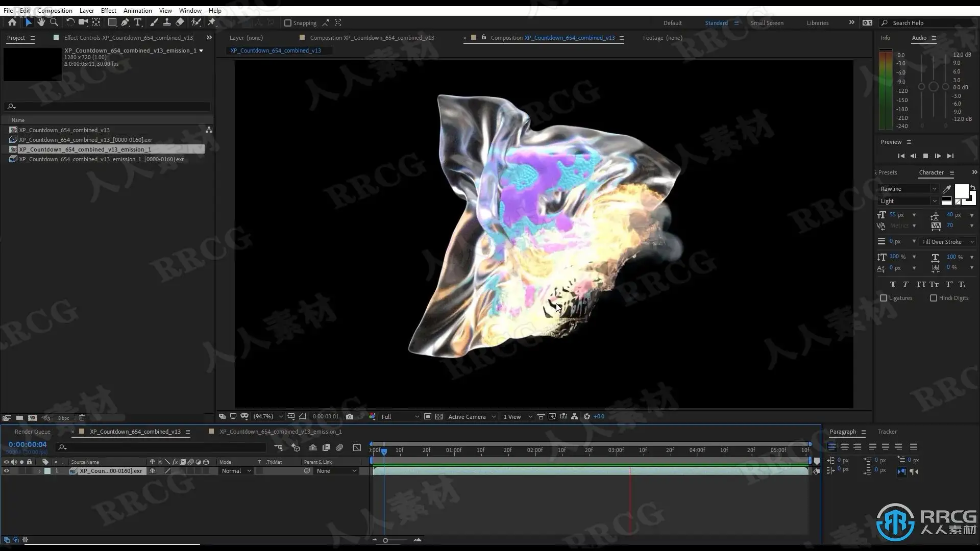
Task: Select the Brush tool
Action: [154, 22]
